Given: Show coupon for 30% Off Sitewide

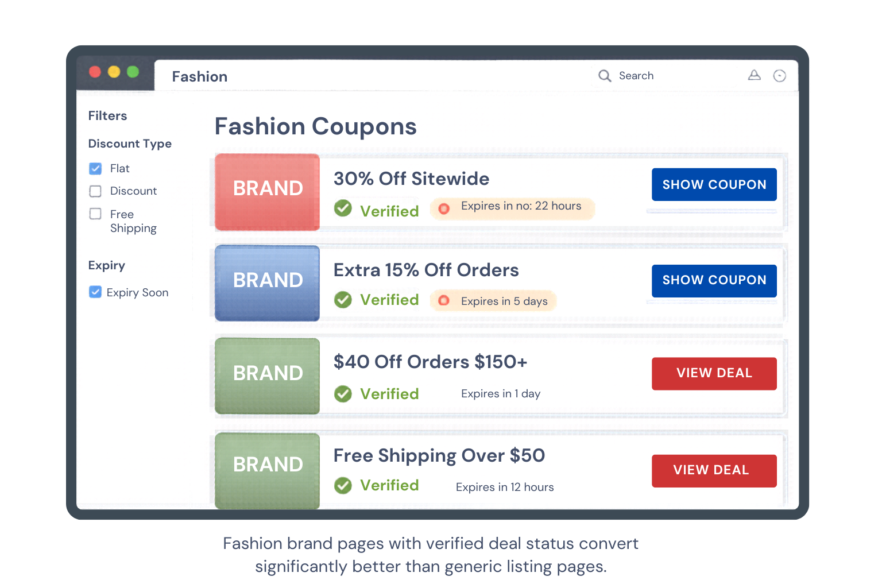Looking at the screenshot, I should 714,184.
